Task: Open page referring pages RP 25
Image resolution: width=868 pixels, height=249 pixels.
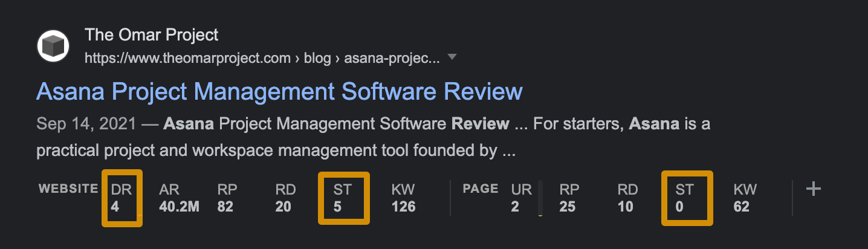Action: [x=568, y=207]
